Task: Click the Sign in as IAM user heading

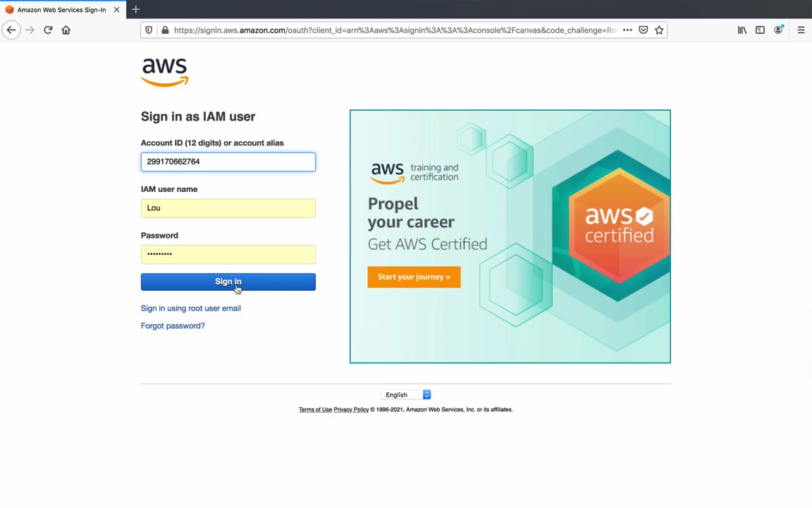Action: pos(198,116)
